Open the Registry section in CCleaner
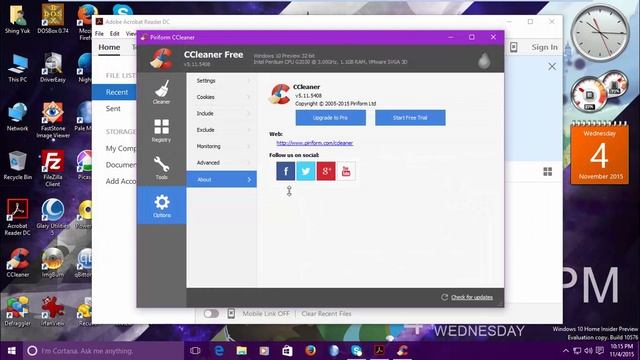640x360 pixels. 162,130
